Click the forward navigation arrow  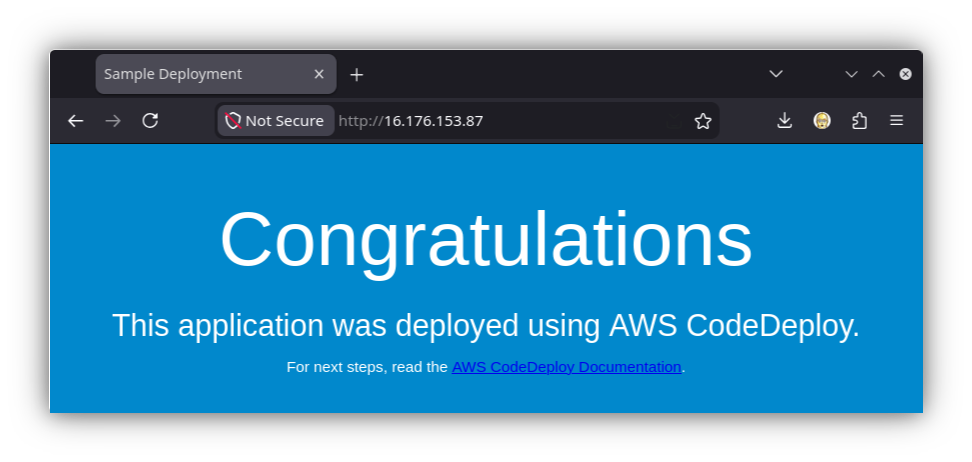(x=113, y=121)
